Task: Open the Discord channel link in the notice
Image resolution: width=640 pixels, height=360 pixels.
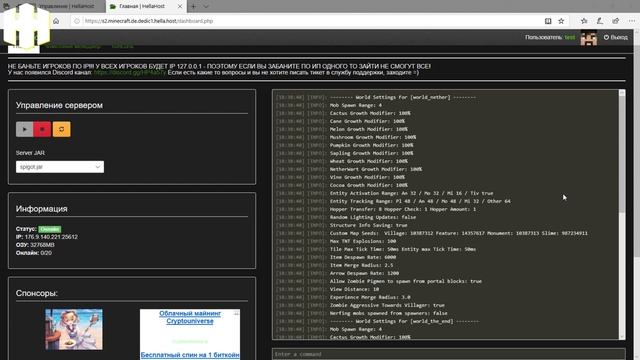Action: pos(130,72)
